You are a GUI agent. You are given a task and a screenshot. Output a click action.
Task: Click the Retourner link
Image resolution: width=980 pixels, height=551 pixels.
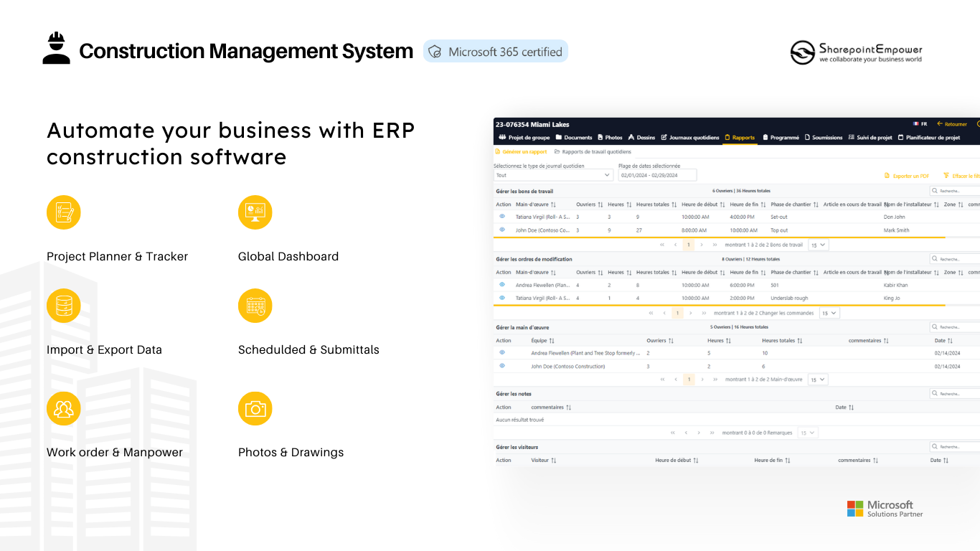click(952, 124)
